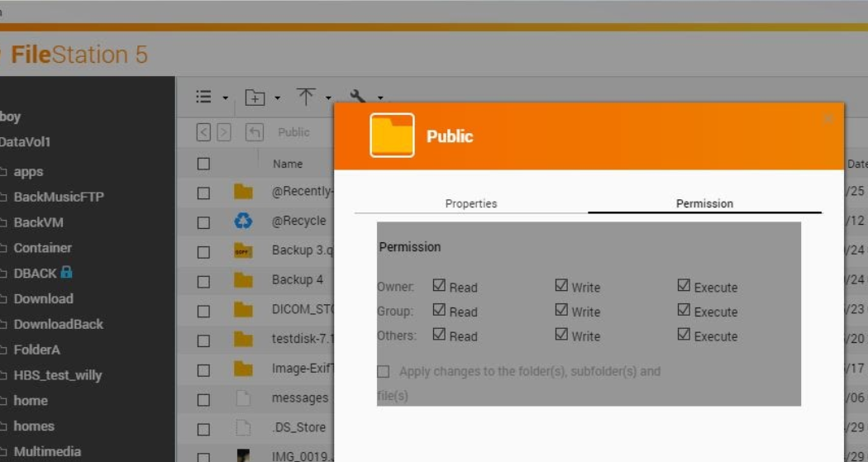Image resolution: width=868 pixels, height=462 pixels.
Task: Toggle Group Read permission checkbox
Action: click(x=439, y=310)
